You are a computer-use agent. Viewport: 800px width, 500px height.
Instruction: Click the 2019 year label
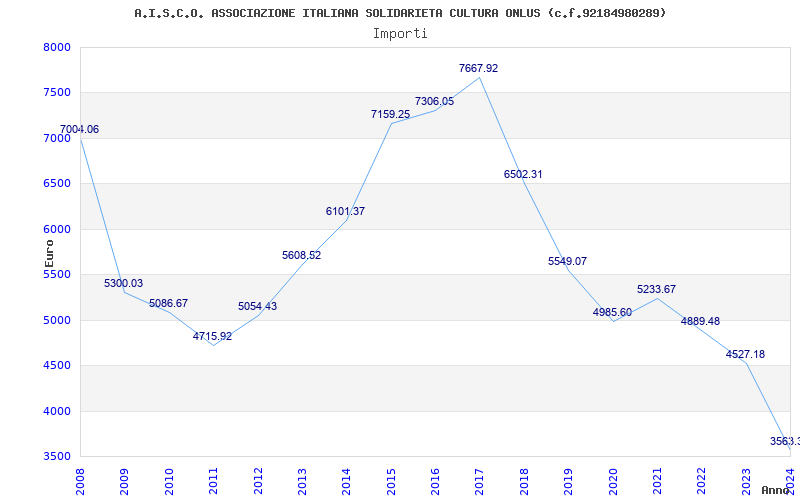tap(568, 481)
